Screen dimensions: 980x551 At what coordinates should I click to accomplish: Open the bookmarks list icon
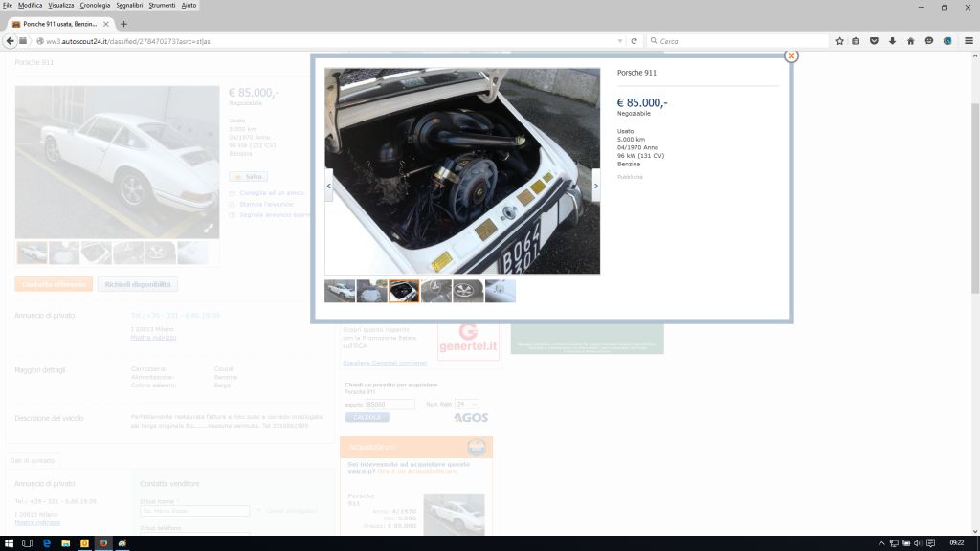tap(857, 41)
